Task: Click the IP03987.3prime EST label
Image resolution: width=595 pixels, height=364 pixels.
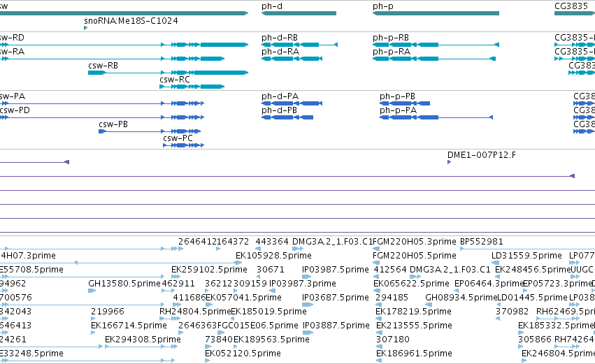Action: [303, 284]
